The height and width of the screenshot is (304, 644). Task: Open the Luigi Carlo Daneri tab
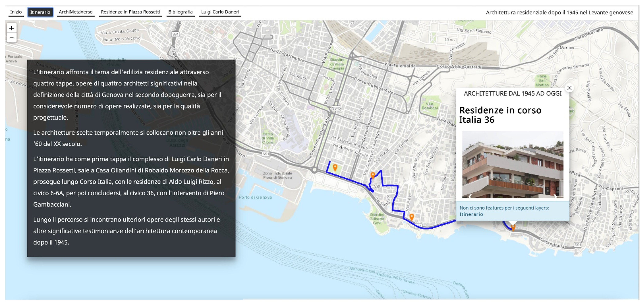[x=220, y=12]
